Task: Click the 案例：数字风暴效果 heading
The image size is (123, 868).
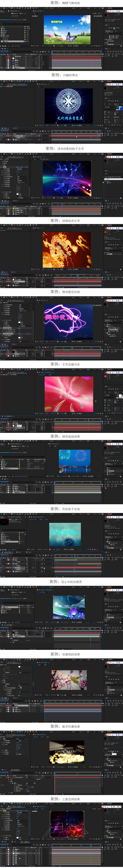Action: pyautogui.click(x=65, y=726)
